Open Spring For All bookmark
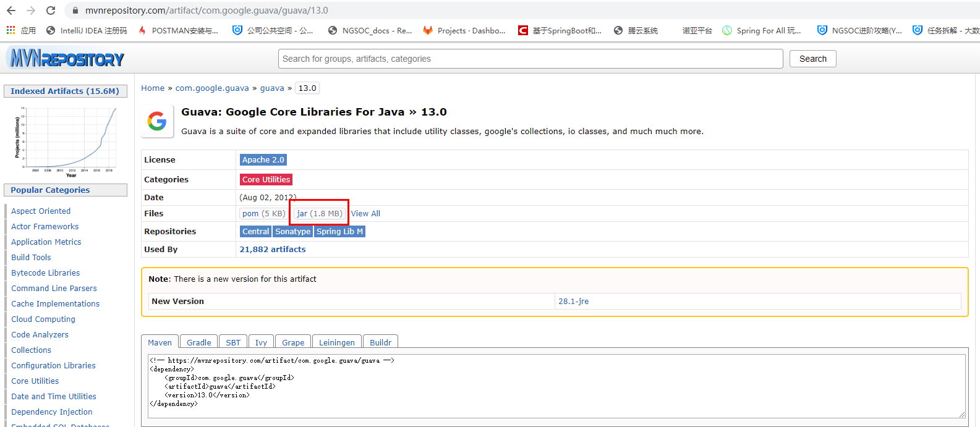 coord(762,30)
